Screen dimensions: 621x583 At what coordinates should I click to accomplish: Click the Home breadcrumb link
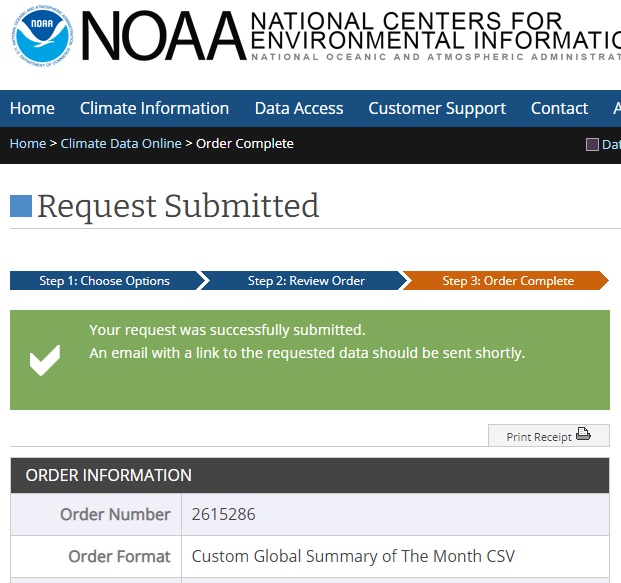tap(27, 143)
